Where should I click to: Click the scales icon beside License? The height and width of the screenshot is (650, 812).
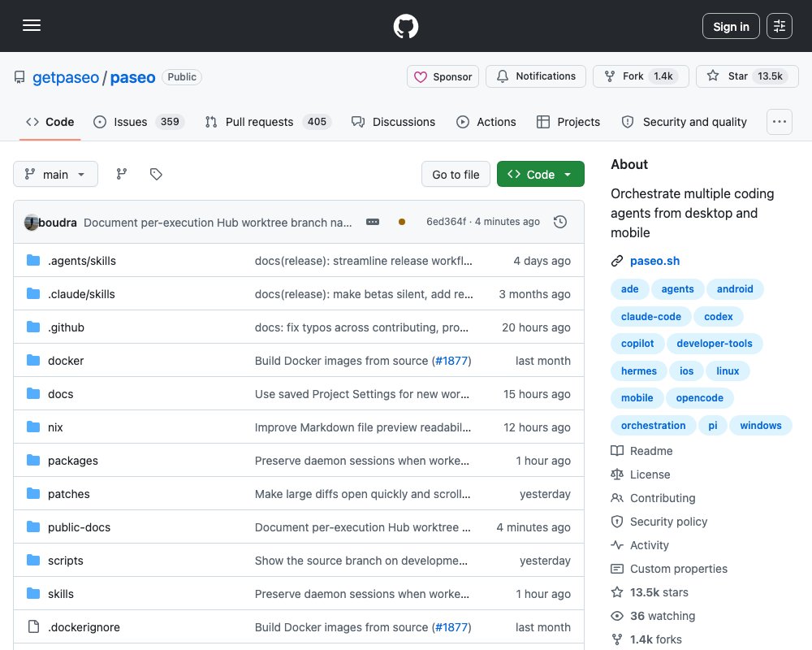click(617, 474)
